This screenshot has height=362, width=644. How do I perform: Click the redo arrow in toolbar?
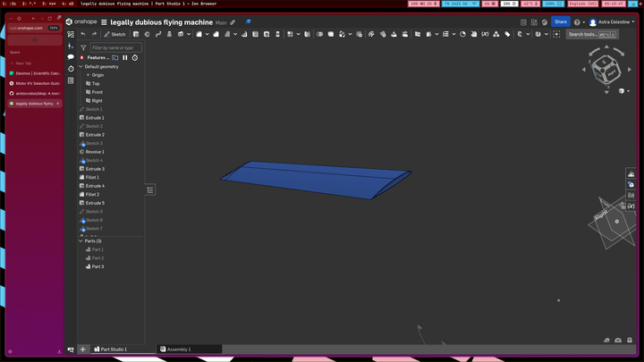coord(95,34)
